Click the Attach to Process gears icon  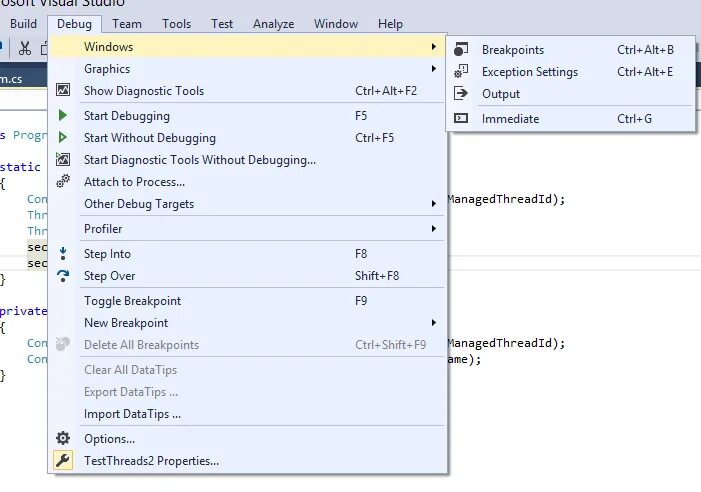coord(63,181)
